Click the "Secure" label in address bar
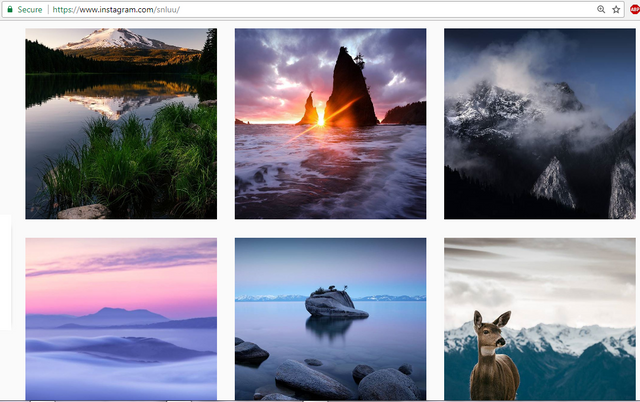This screenshot has height=402, width=640. [x=30, y=9]
